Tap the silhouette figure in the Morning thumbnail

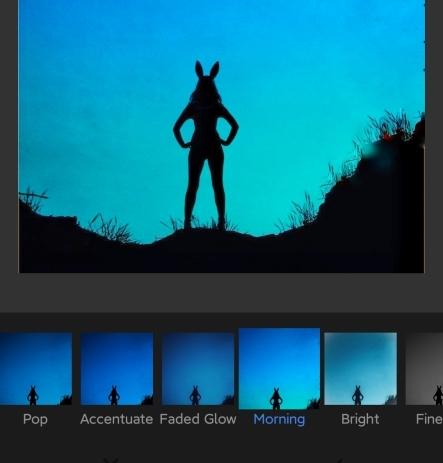276,399
